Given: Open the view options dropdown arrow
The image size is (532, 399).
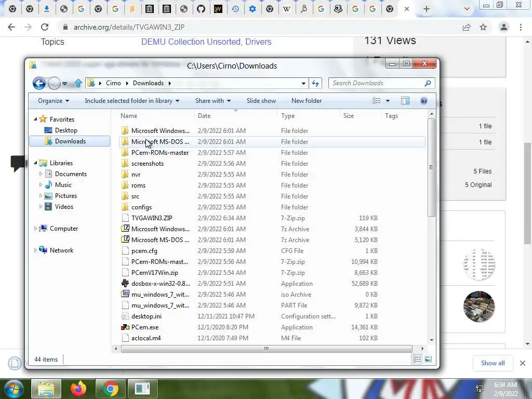Looking at the screenshot, I should click(388, 101).
